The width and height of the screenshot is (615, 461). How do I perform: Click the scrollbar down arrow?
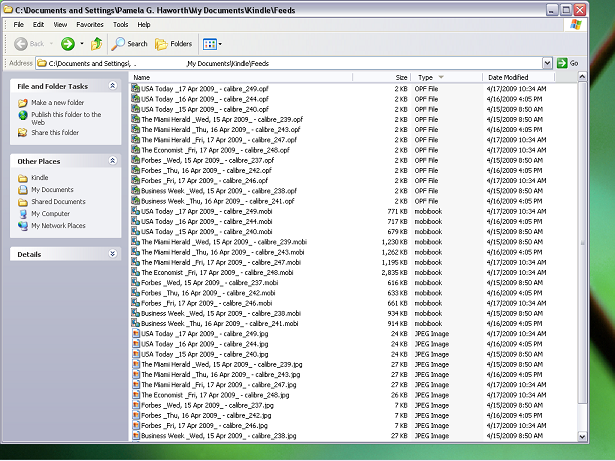coord(582,436)
